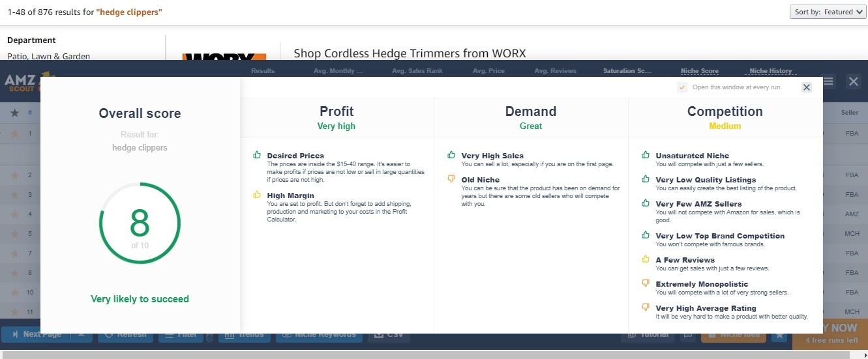Click the Avg. Sales Rank header stat
The image size is (868, 359).
[x=417, y=71]
